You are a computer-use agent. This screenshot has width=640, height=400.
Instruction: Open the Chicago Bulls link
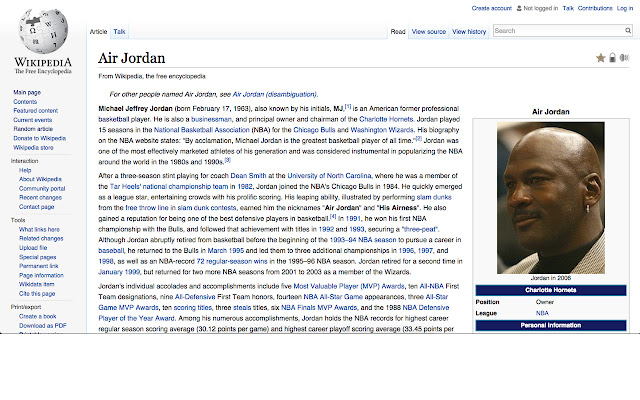tap(314, 130)
